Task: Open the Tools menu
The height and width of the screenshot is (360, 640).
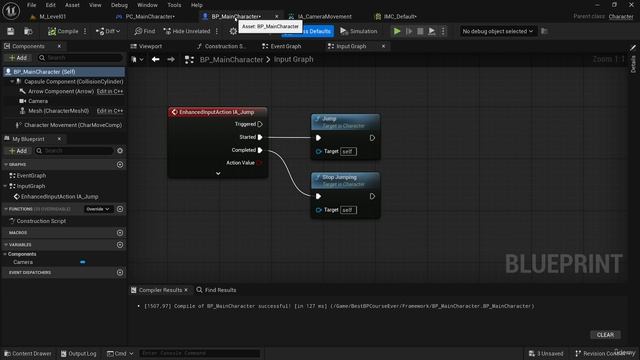Action: point(174,5)
